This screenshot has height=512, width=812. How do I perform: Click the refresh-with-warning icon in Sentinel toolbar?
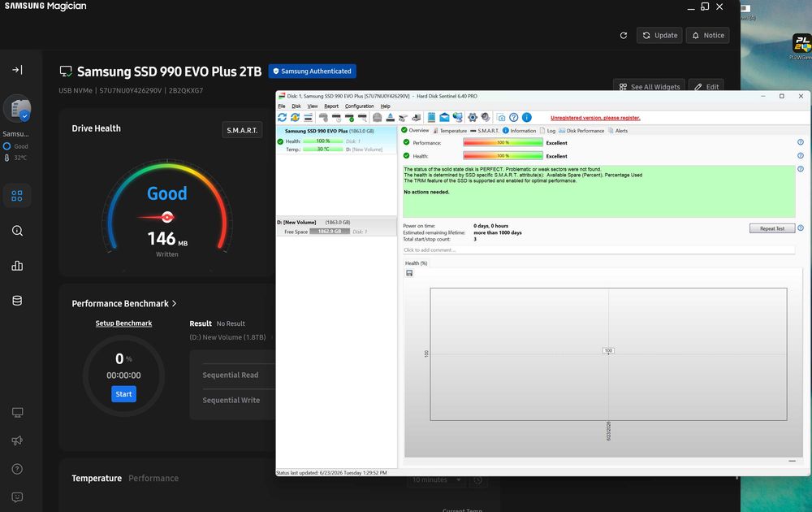[295, 118]
